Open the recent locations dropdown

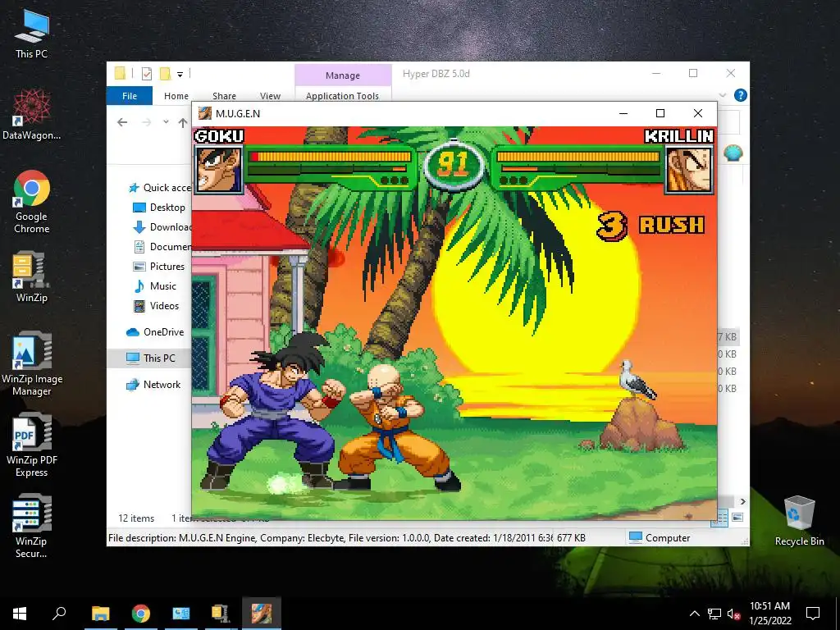[x=166, y=122]
